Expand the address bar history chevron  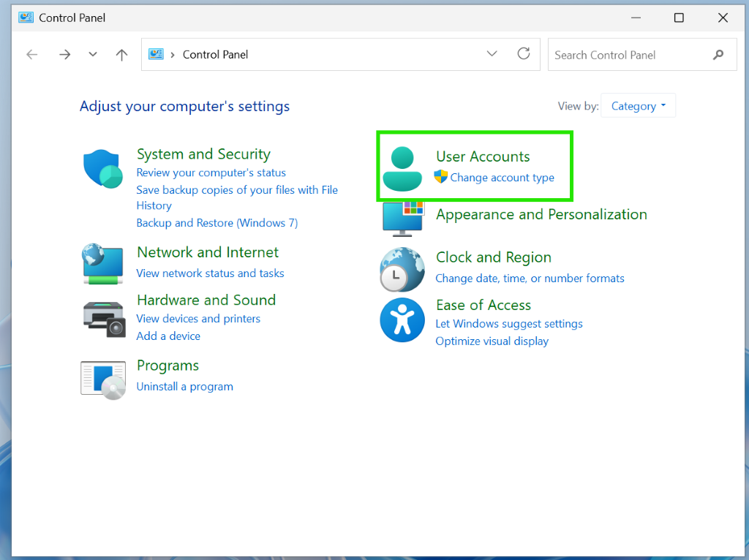point(492,54)
